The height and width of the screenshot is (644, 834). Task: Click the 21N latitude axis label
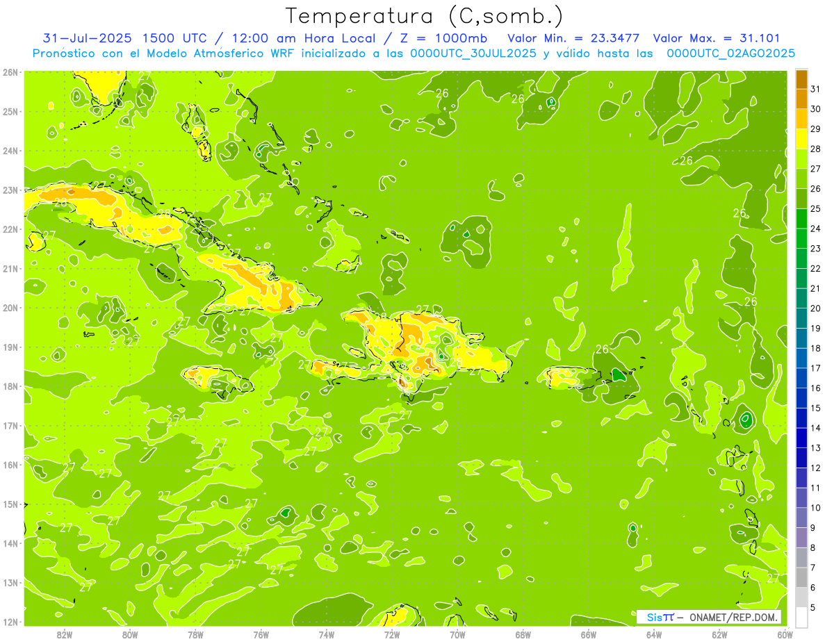11,268
